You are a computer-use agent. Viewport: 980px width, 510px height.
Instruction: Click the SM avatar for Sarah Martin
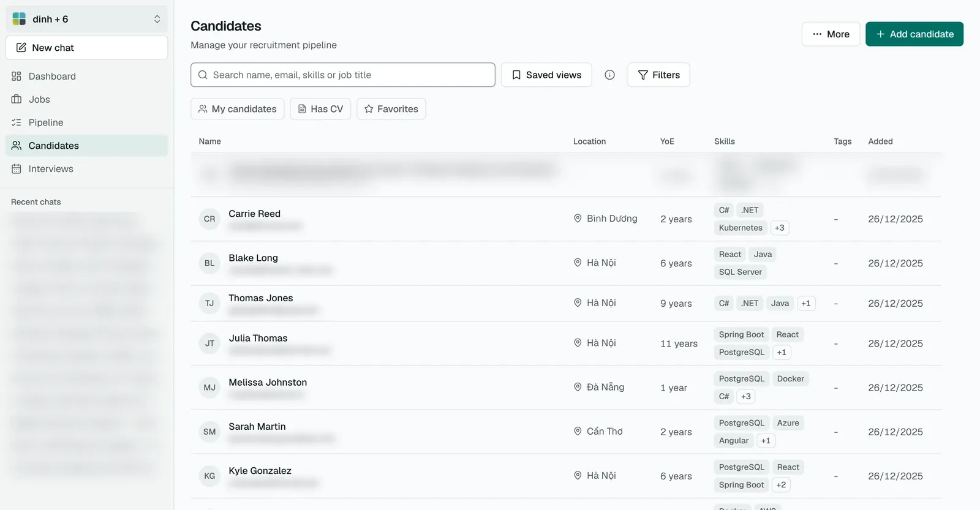coord(209,432)
